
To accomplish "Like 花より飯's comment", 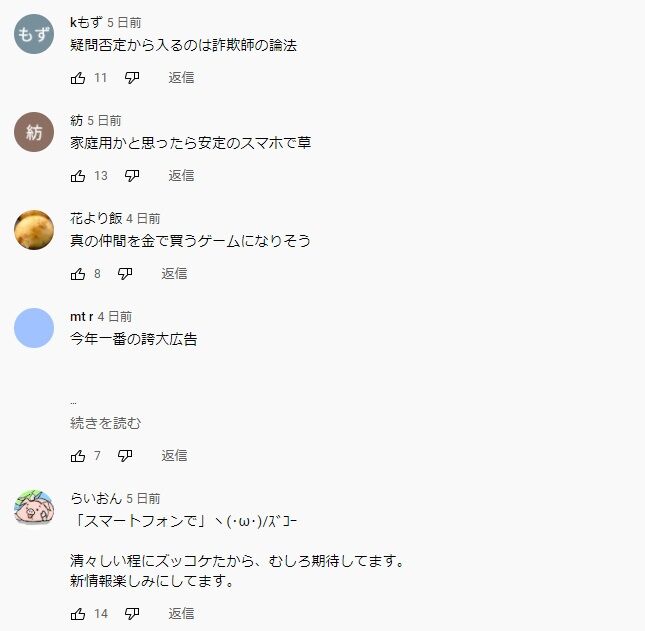I will point(78,274).
